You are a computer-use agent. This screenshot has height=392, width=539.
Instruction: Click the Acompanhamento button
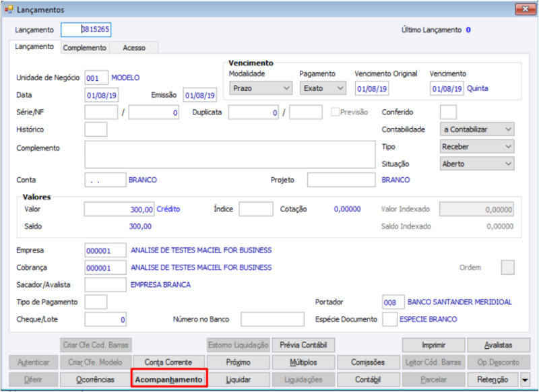169,380
